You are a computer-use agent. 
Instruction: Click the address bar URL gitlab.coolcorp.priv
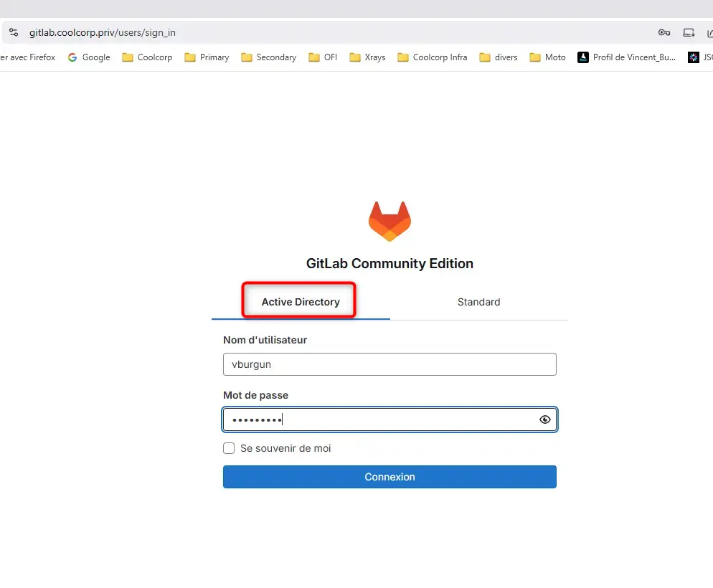click(x=103, y=33)
